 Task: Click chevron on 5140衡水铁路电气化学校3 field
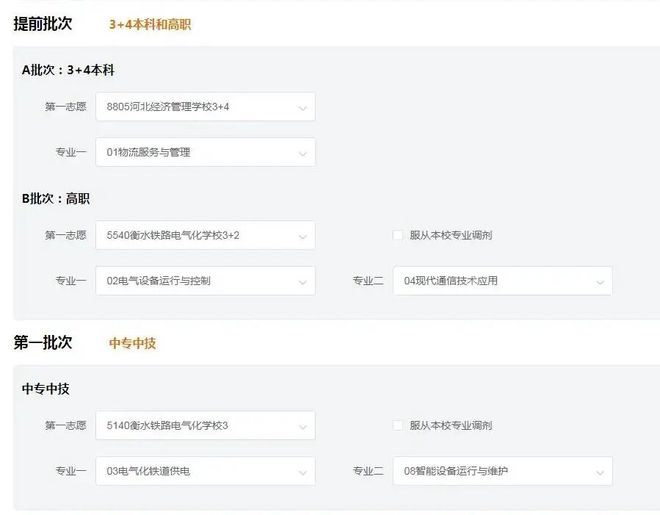point(303,427)
